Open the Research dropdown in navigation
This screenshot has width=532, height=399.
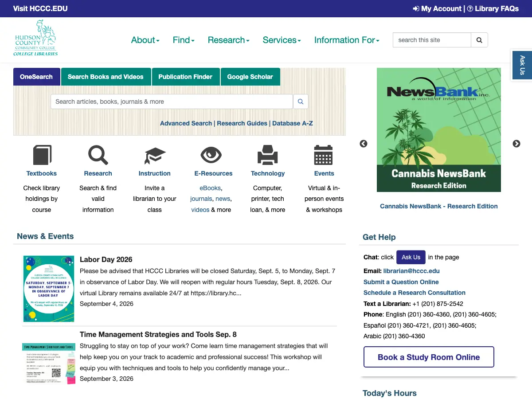tap(228, 40)
